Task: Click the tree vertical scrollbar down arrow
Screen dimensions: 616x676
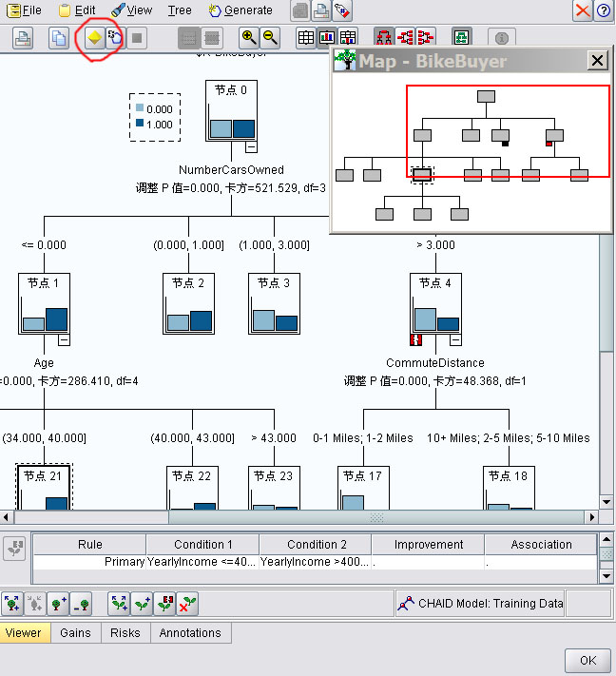Action: coord(606,502)
